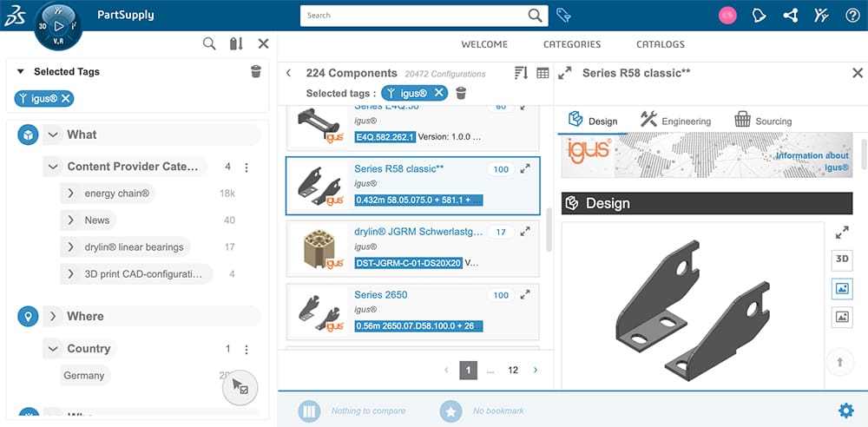The width and height of the screenshot is (868, 427).
Task: Open settings gear in bottom bar
Action: [845, 411]
